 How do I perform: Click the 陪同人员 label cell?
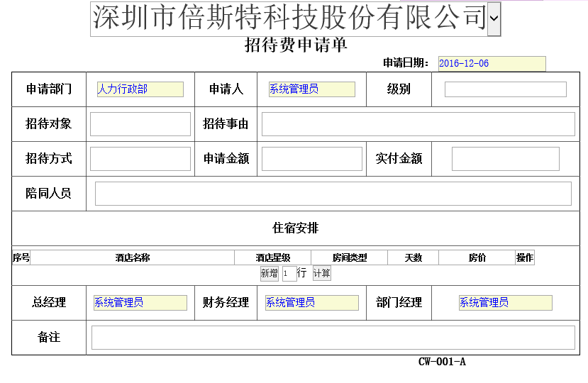point(49,194)
